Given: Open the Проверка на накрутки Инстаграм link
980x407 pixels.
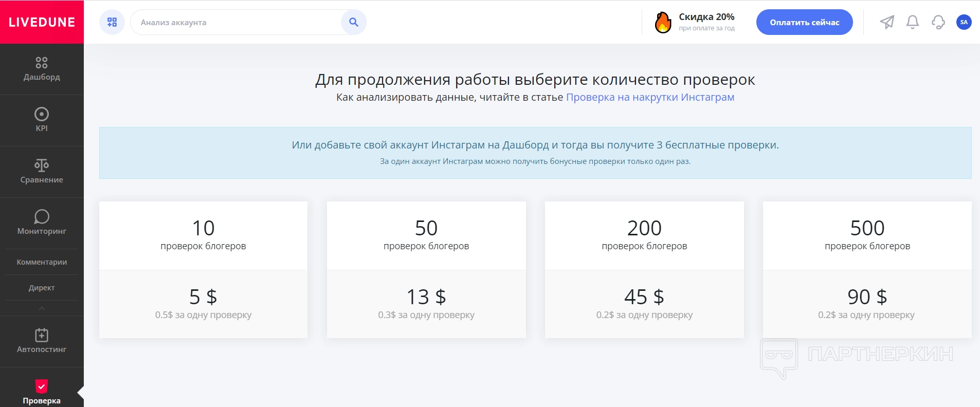Looking at the screenshot, I should pos(650,97).
